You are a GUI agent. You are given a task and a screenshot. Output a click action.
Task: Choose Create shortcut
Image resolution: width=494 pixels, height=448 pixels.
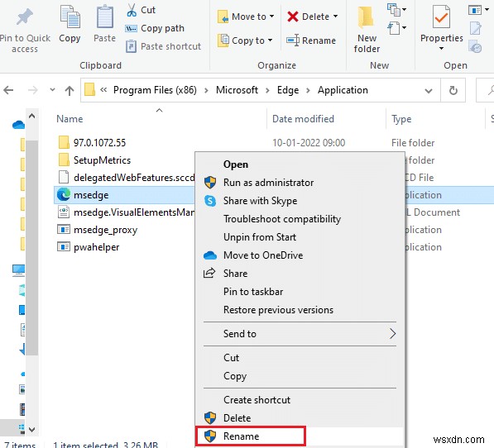tap(257, 400)
